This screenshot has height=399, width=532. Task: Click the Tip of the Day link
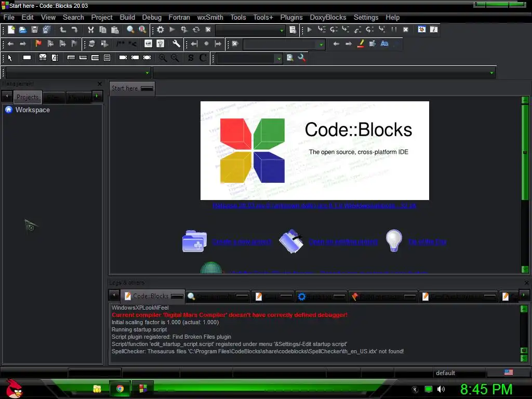pyautogui.click(x=427, y=242)
